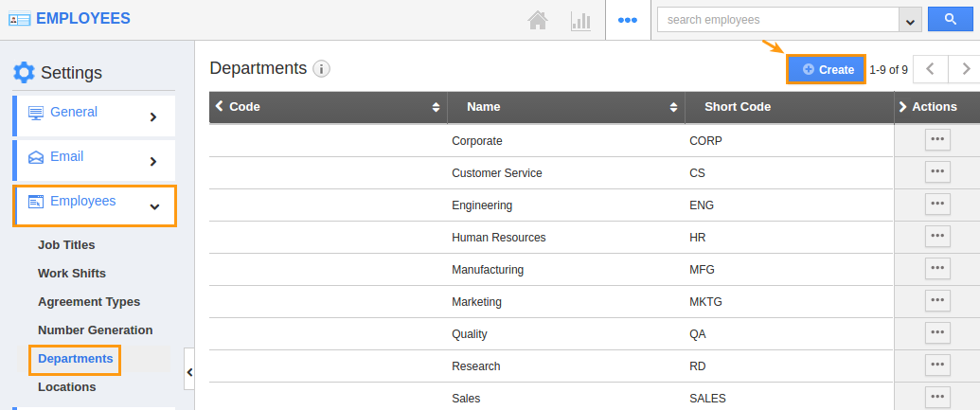The height and width of the screenshot is (410, 980).
Task: Click the Settings gear icon
Action: [25, 73]
